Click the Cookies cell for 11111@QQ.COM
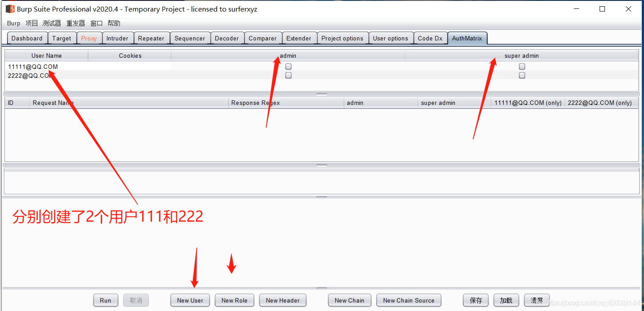 (130, 66)
